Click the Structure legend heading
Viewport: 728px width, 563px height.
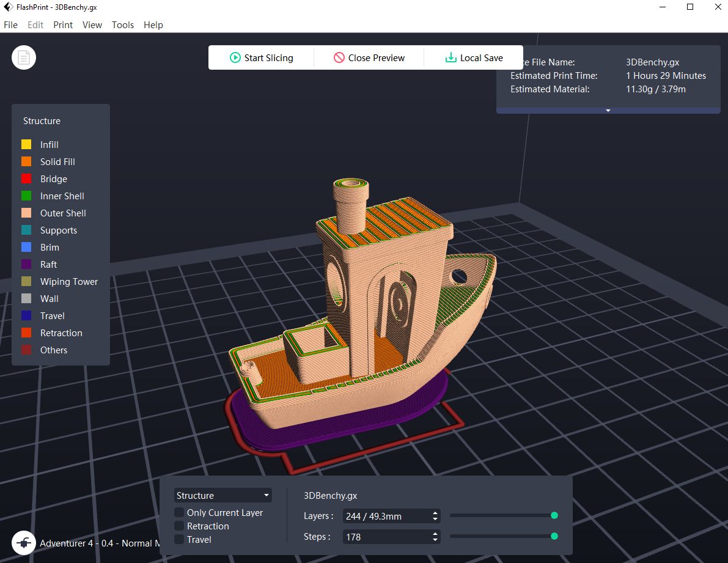[42, 120]
